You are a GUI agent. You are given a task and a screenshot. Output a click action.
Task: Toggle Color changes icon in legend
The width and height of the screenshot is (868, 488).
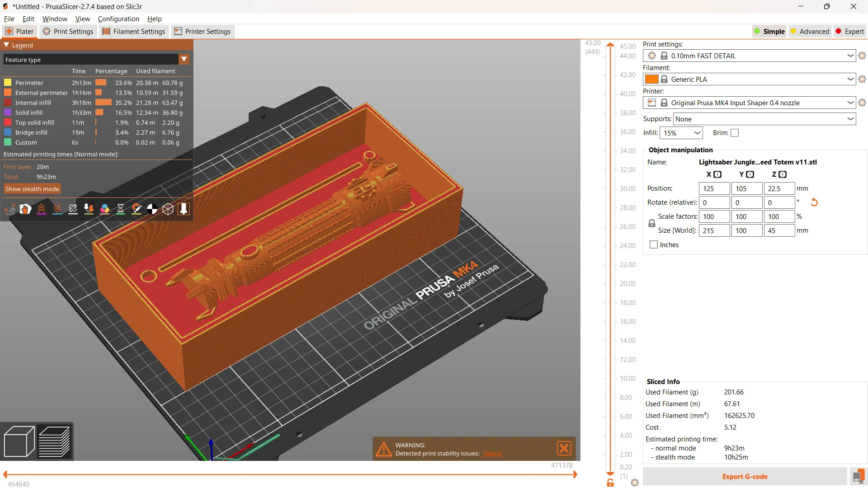104,209
